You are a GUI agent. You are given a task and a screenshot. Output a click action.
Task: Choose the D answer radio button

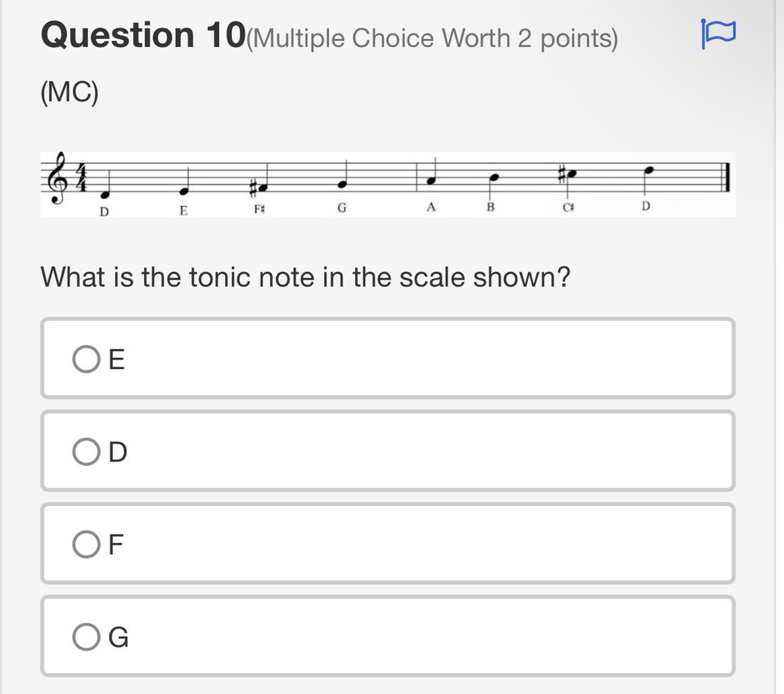87,452
